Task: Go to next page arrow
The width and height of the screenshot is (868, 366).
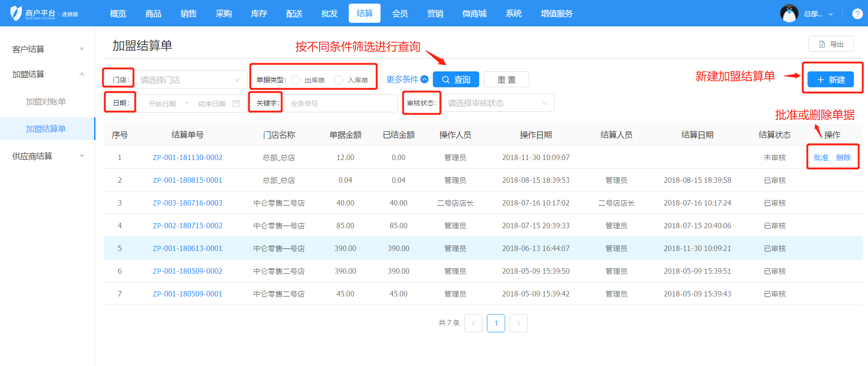Action: (x=518, y=323)
